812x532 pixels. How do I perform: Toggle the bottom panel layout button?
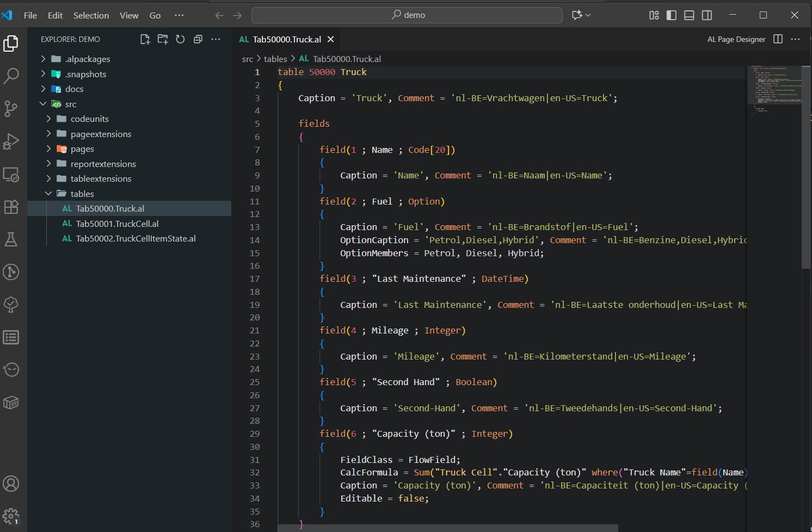[x=689, y=15]
